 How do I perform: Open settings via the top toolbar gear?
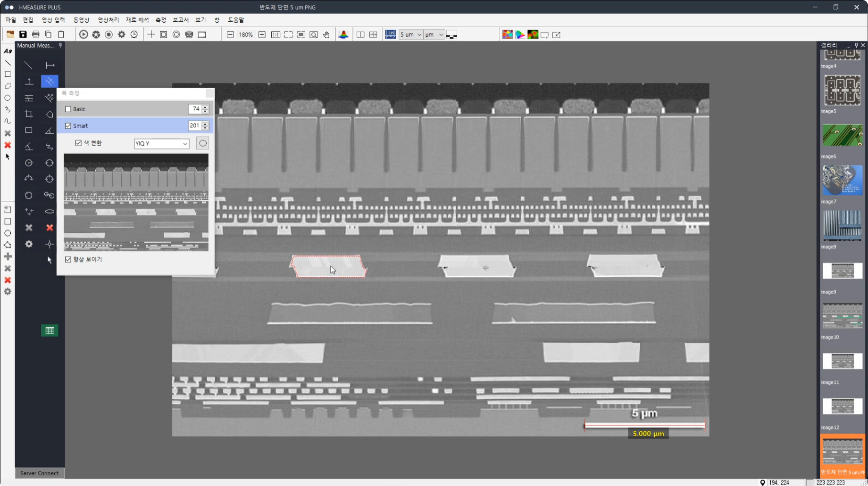pos(122,34)
